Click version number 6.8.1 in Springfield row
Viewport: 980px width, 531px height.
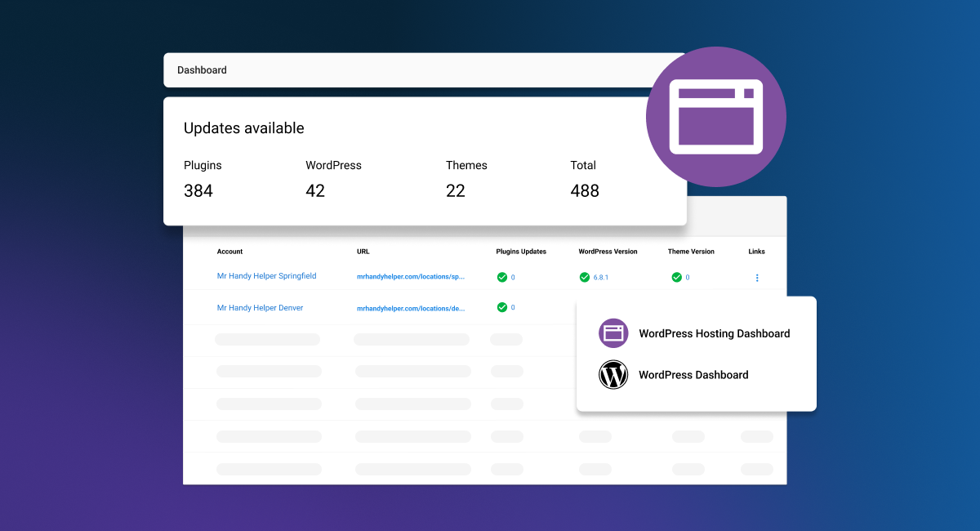coord(601,278)
